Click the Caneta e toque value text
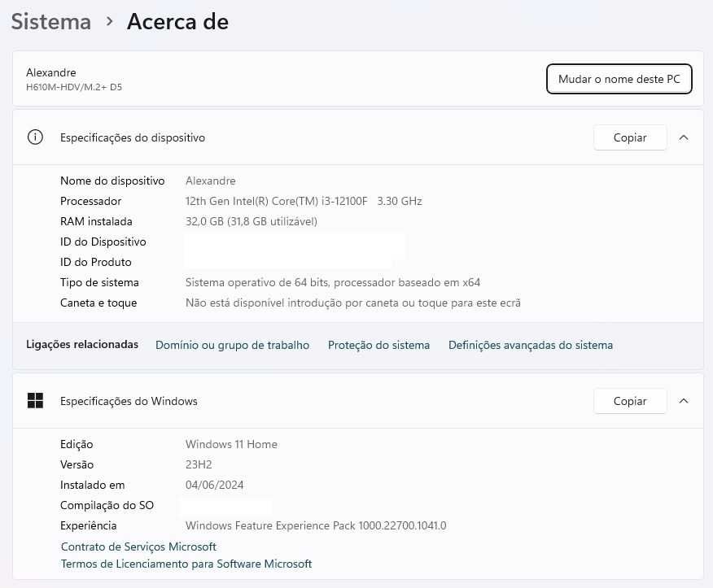The width and height of the screenshot is (713, 588). [x=353, y=303]
